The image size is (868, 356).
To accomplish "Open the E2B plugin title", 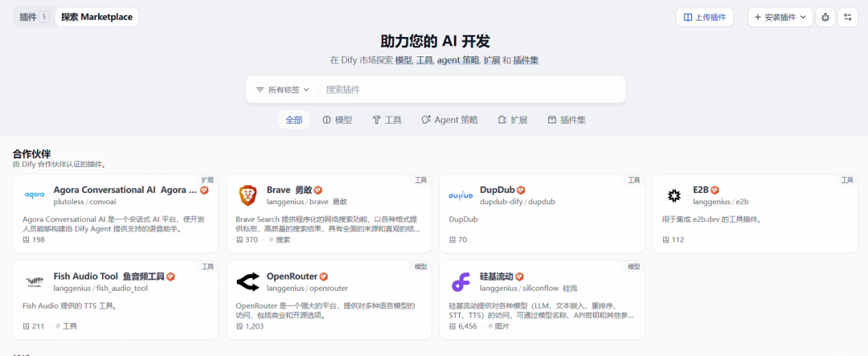I will [701, 190].
